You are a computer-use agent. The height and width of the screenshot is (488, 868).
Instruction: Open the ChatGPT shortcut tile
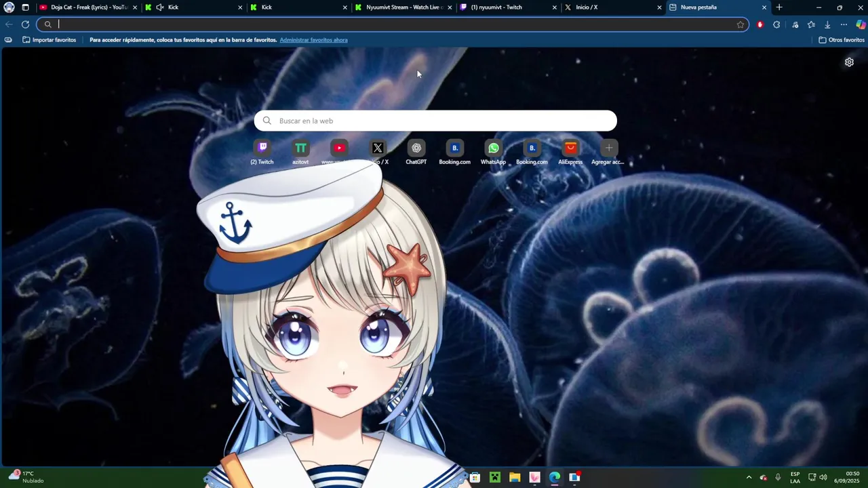tap(416, 152)
